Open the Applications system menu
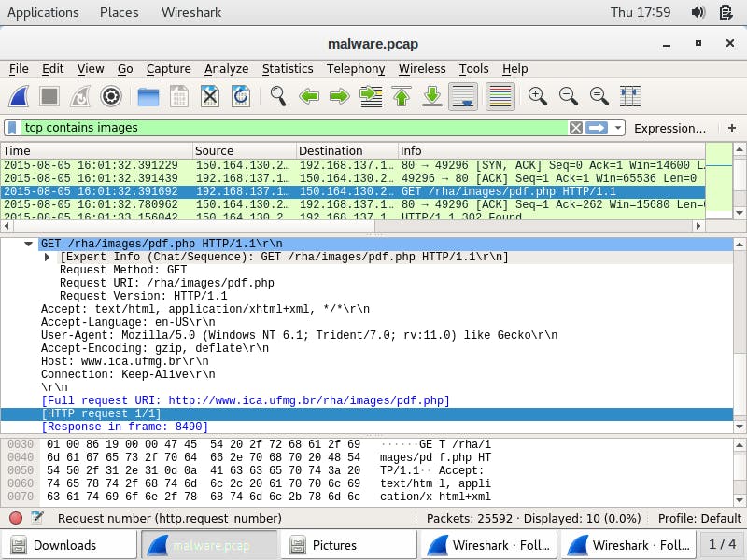This screenshot has width=747, height=560. 43,12
